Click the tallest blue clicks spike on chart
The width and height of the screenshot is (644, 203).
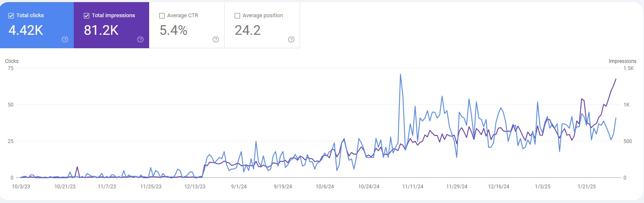401,75
